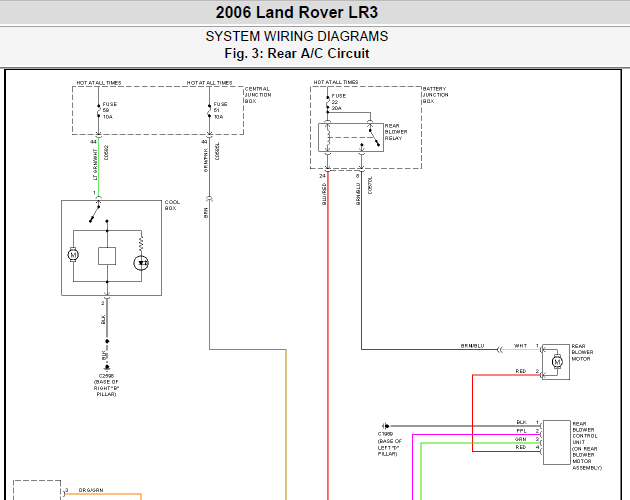Click the connector splice above the BRN label
This screenshot has height=500, width=630.
click(x=209, y=199)
